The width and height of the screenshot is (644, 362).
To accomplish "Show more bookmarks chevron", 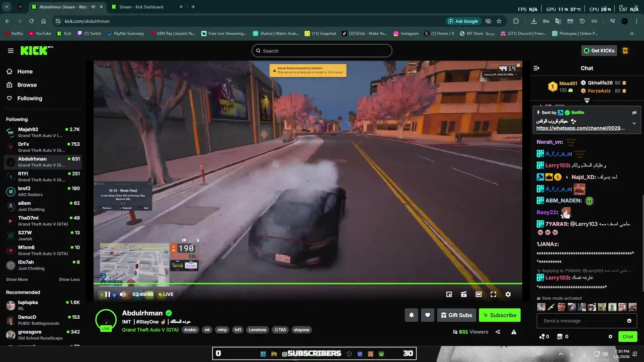I will [x=632, y=34].
